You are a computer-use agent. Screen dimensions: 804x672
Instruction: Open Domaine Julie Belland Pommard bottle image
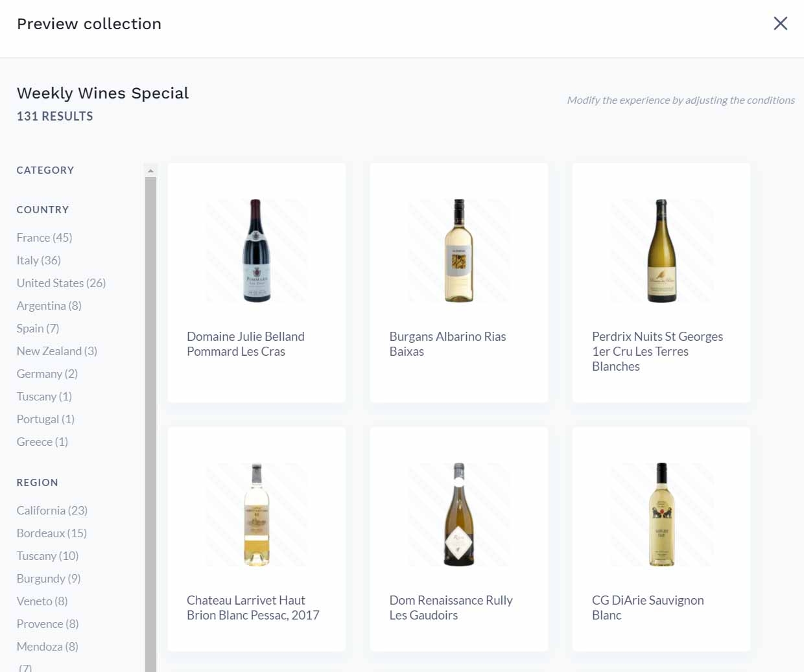click(x=257, y=250)
